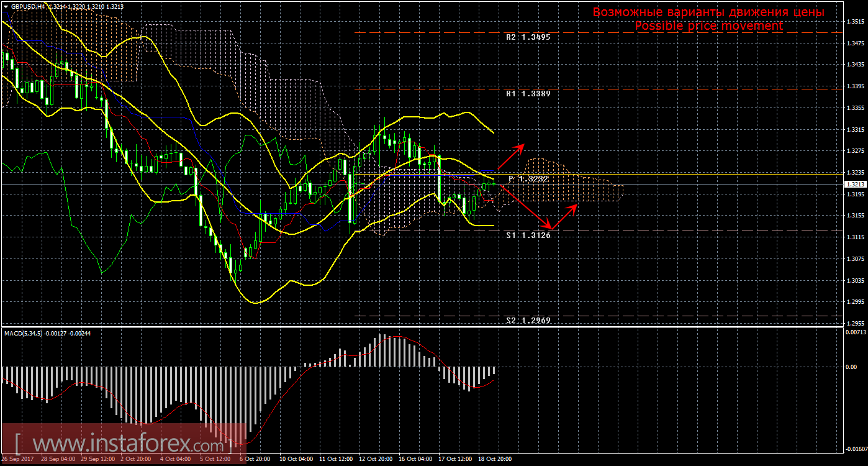Click the Russian title text in red
868x466 pixels.
[x=708, y=12]
